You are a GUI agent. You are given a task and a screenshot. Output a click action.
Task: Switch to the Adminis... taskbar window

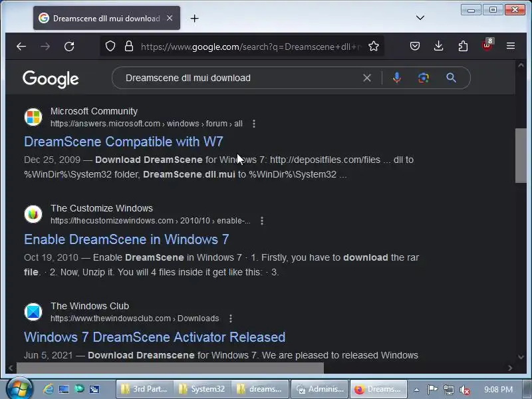320,389
